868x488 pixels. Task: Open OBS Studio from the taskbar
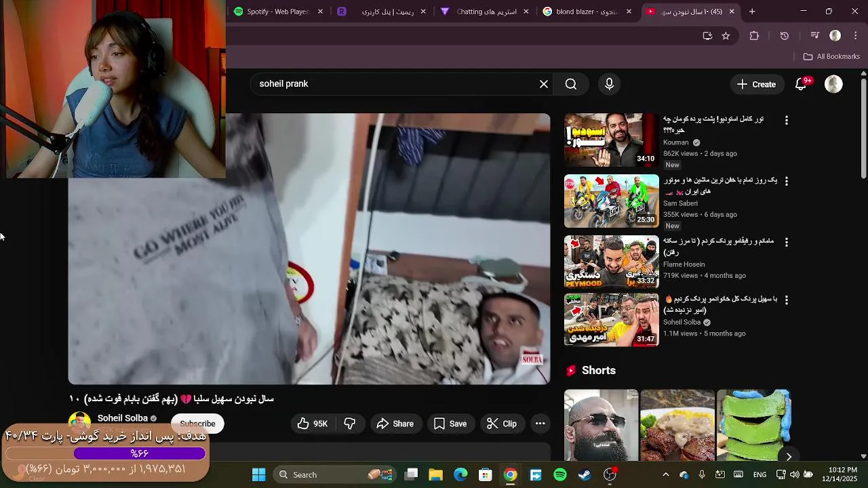click(x=610, y=475)
